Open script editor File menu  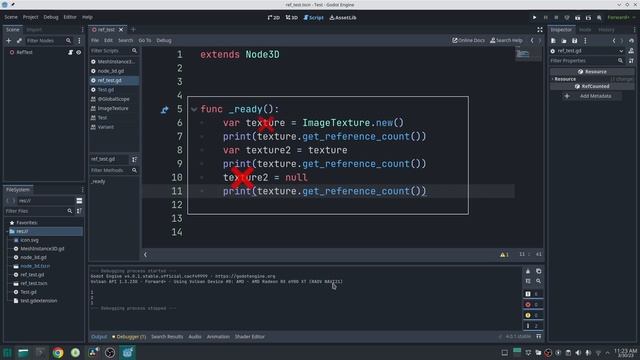[95, 40]
